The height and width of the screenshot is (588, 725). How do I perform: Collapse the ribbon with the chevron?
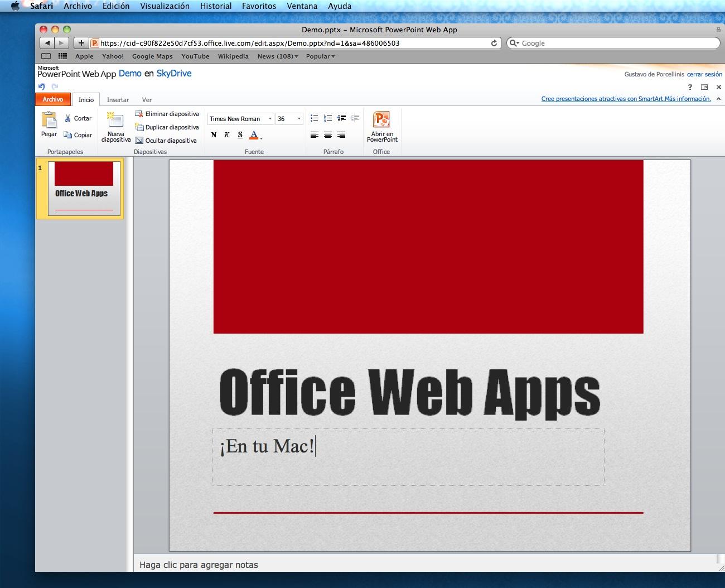718,99
